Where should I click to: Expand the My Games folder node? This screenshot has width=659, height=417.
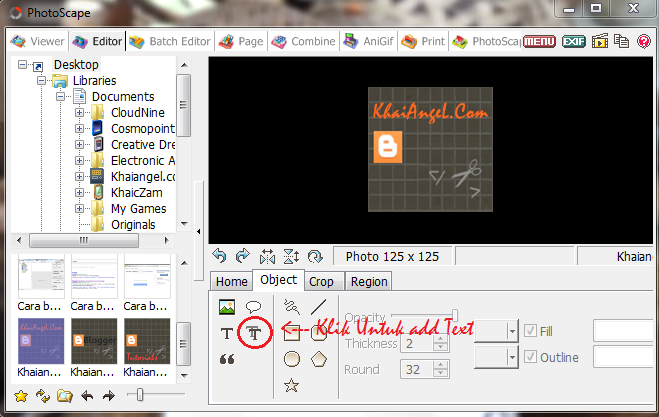pos(79,208)
